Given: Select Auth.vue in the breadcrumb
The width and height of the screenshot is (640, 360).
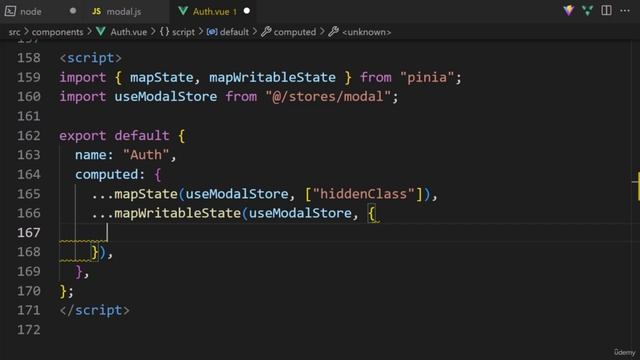Looking at the screenshot, I should coord(129,32).
